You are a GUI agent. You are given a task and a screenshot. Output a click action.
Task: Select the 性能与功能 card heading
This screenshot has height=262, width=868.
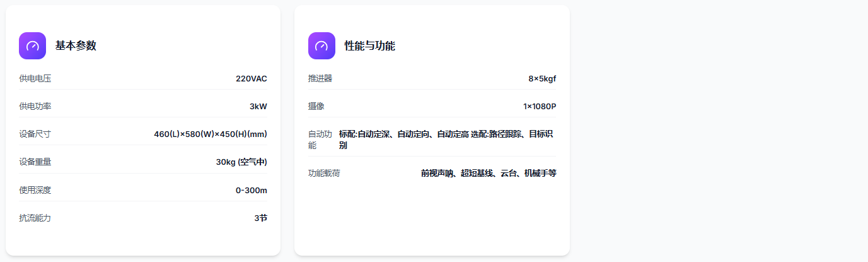(x=369, y=45)
